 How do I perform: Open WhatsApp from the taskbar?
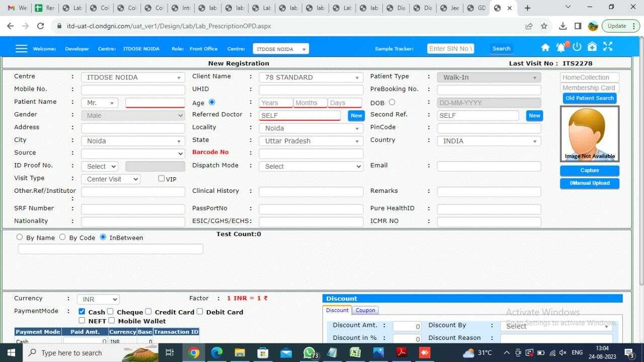[x=309, y=352]
